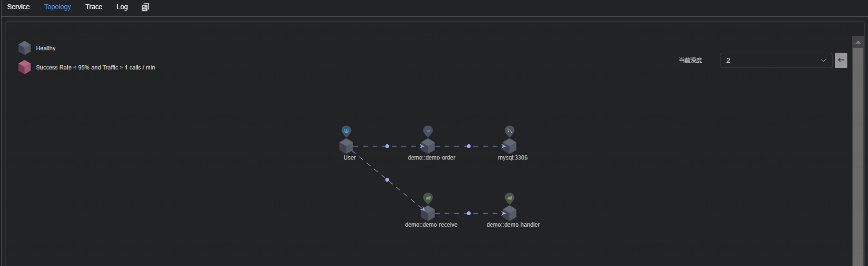
Task: Click the pin marker above mysql:3306
Action: pos(509,131)
